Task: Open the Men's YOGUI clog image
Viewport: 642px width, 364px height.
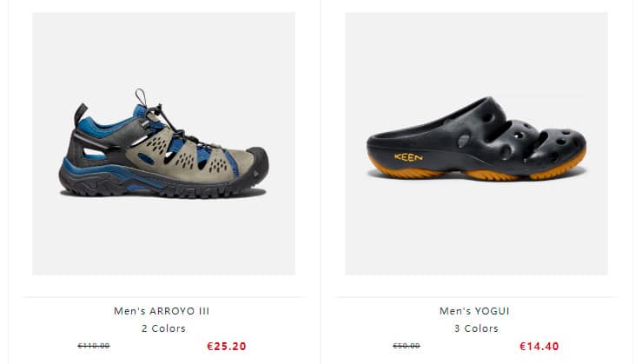Action: point(476,143)
